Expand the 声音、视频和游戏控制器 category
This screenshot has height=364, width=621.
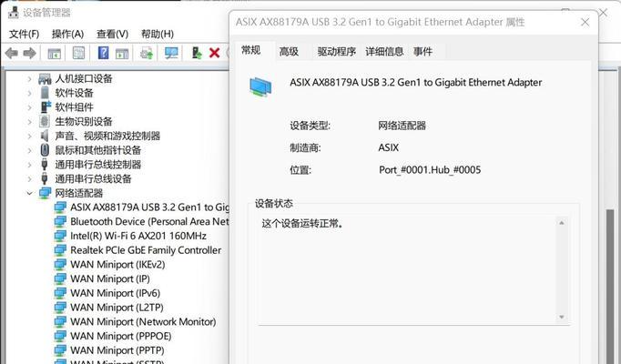(x=29, y=136)
